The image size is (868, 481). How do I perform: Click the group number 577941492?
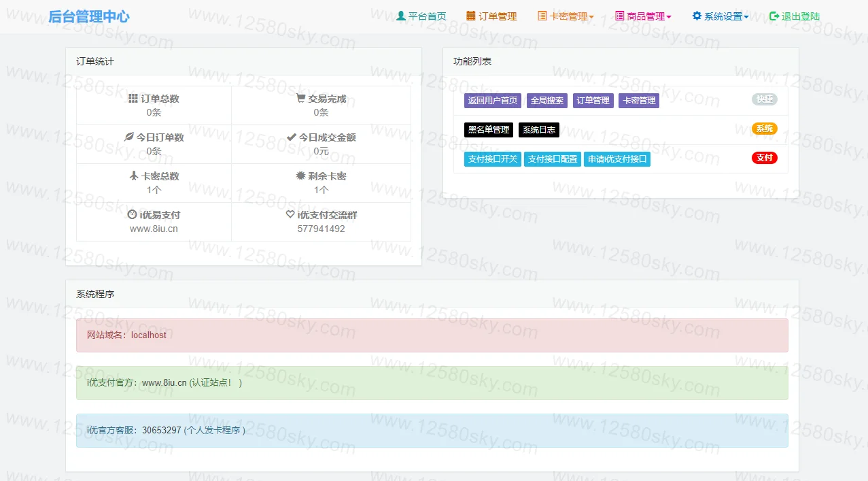pos(321,229)
